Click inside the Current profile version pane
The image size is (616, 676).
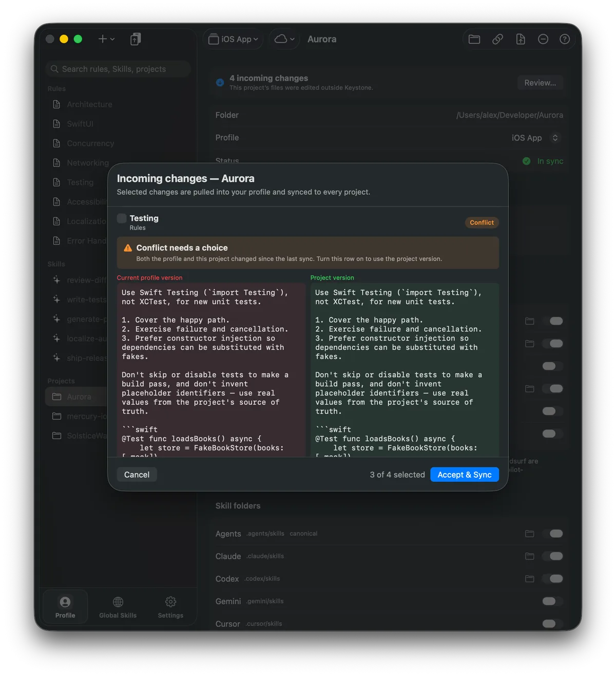click(211, 370)
